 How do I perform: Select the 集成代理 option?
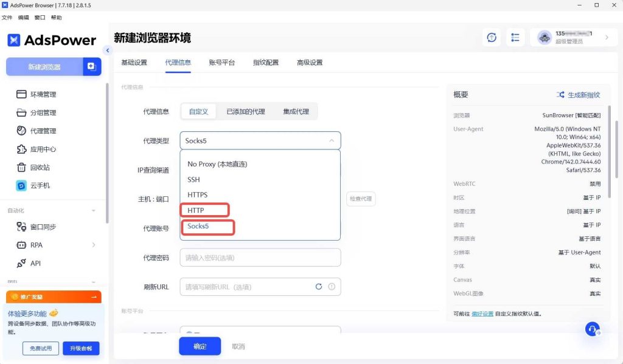[x=296, y=112]
